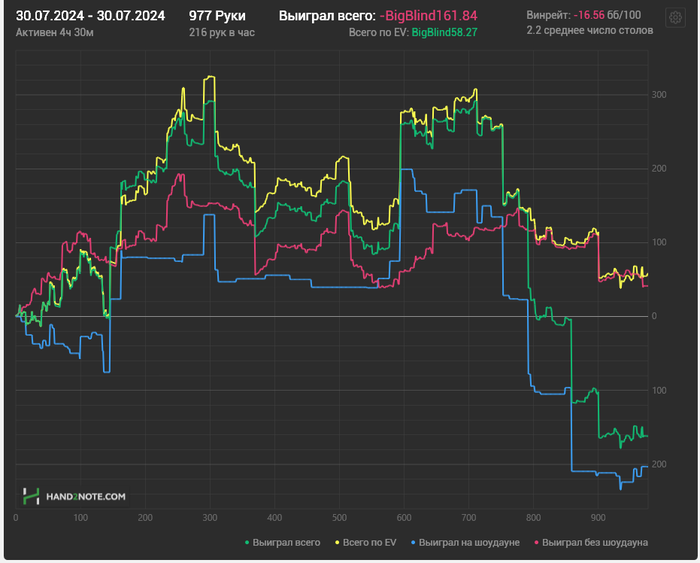
Task: Toggle the Всего по EV legend series
Action: 370,543
